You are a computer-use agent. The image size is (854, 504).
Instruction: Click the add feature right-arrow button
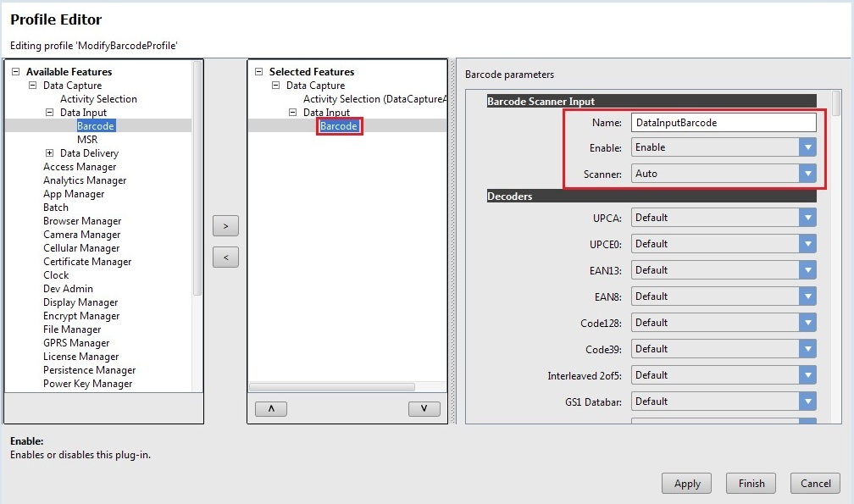tap(225, 226)
